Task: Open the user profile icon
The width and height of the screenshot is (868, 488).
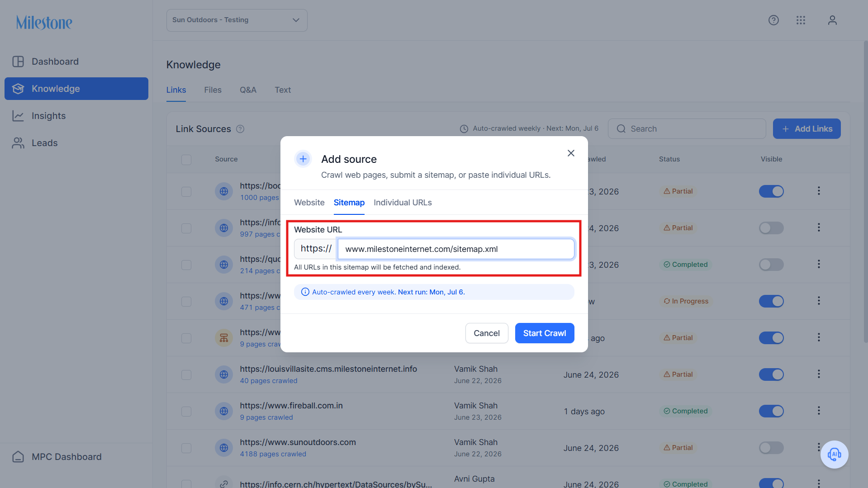Action: (832, 20)
